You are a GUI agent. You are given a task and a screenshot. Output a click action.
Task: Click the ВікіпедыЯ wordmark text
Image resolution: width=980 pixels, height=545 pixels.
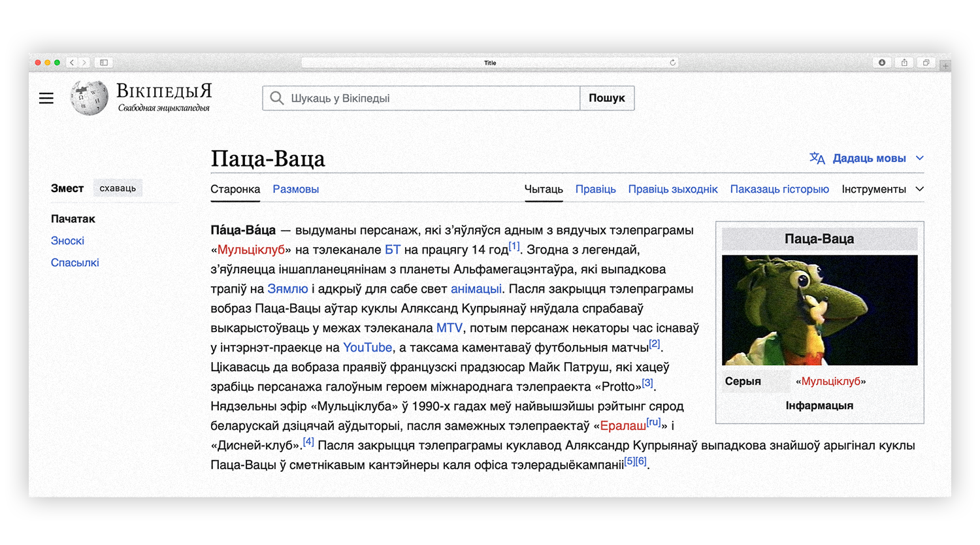tap(164, 91)
